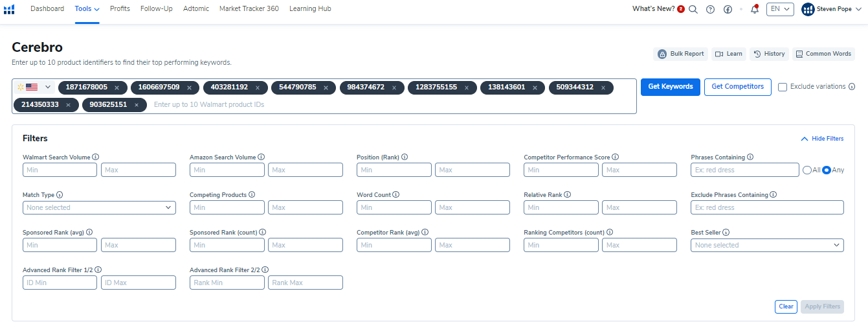Screen dimensions: 868x324
Task: Open the Steven Pope account menu
Action: [x=832, y=9]
